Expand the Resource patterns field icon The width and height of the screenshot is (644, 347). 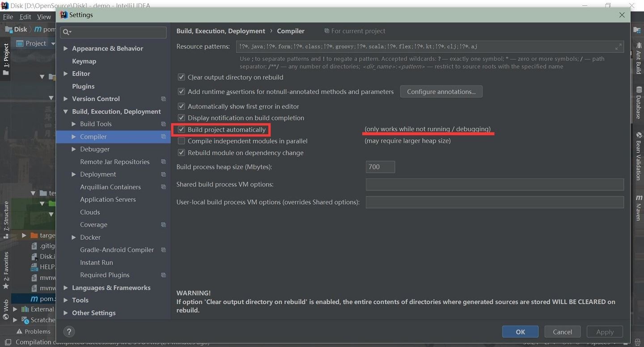click(x=619, y=47)
